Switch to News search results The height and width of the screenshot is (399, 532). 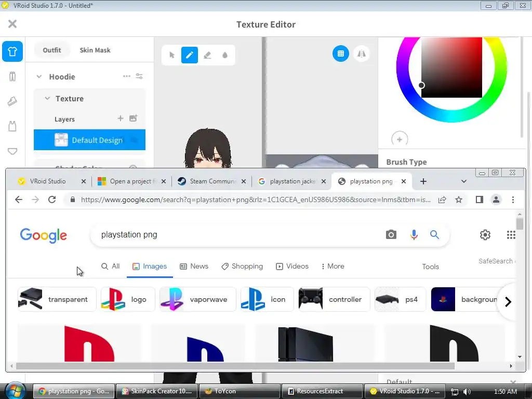(194, 267)
